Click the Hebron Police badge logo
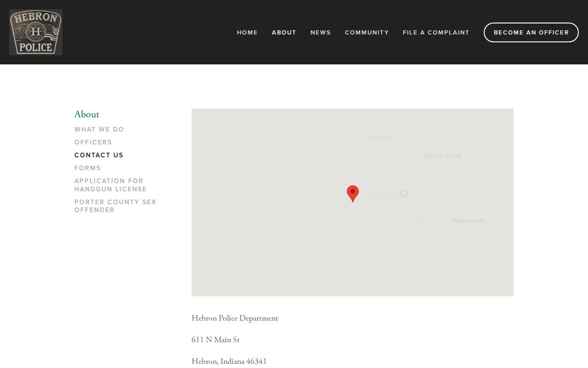Viewport: 588px width, 368px height. [x=36, y=32]
